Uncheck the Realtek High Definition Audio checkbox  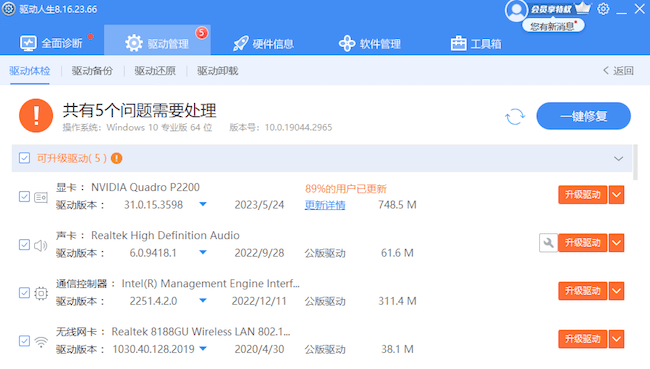24,245
